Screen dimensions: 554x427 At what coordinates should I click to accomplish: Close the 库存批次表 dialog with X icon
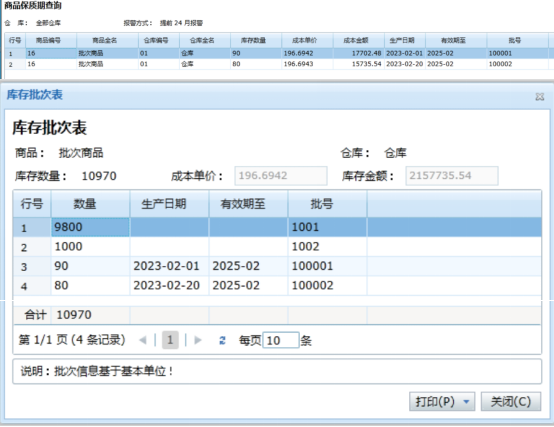tap(540, 96)
